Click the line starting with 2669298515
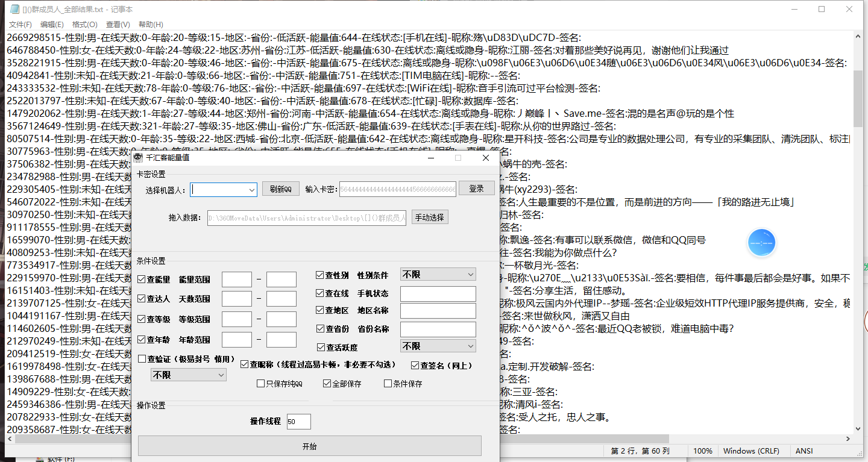Image resolution: width=868 pixels, height=462 pixels. click(x=294, y=37)
